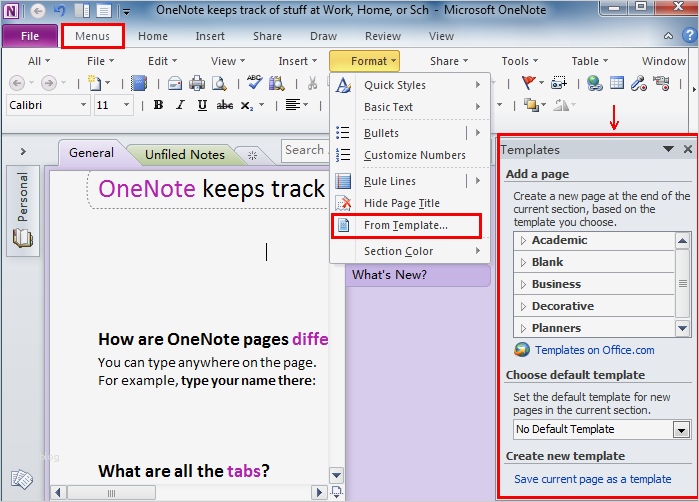Click the Arrange objects icon
The image size is (699, 502).
[531, 105]
